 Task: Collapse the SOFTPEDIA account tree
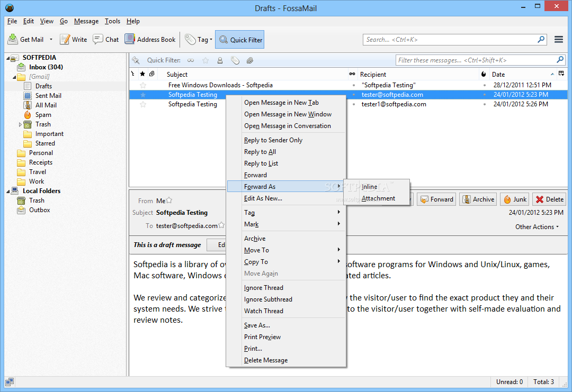click(x=8, y=58)
